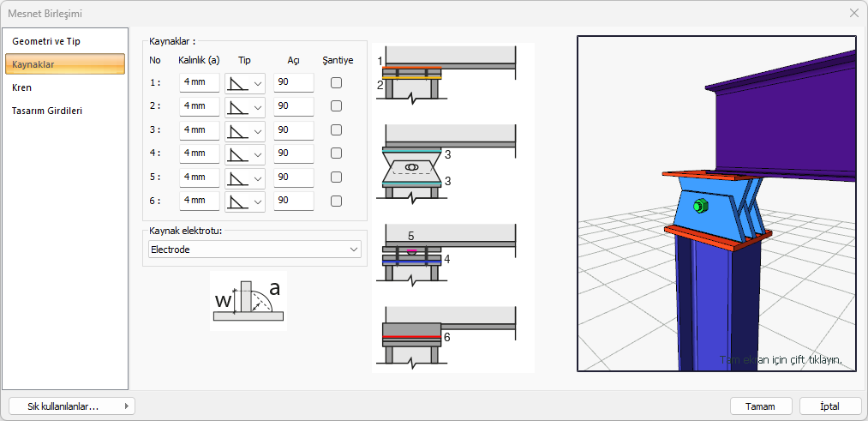Open the Tasarım Girdileri section

47,111
